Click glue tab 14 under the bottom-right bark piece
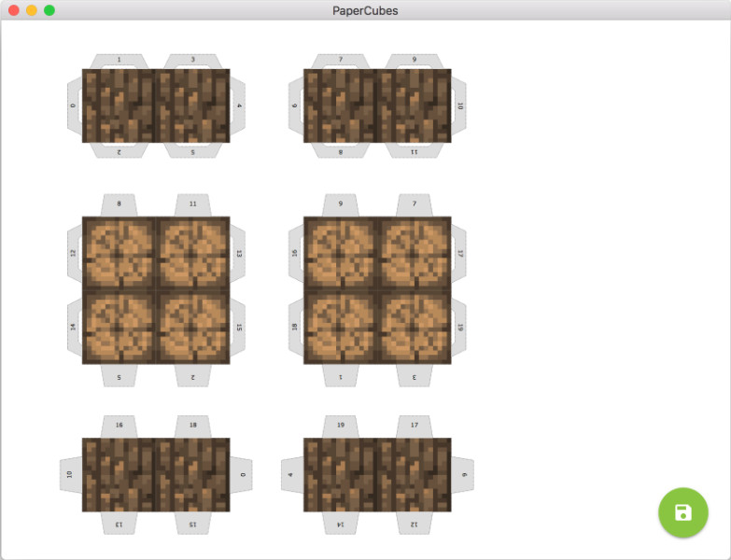Image resolution: width=731 pixels, height=560 pixels. click(341, 524)
